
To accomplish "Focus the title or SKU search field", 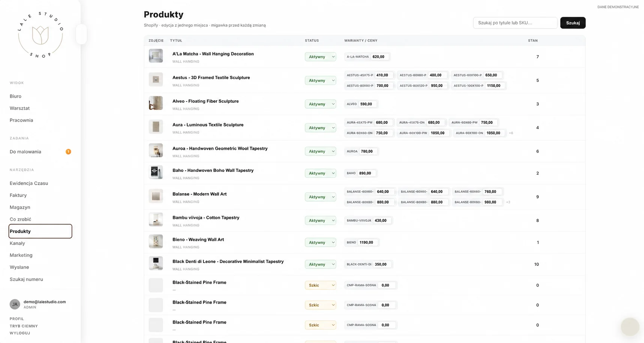I will [x=515, y=23].
